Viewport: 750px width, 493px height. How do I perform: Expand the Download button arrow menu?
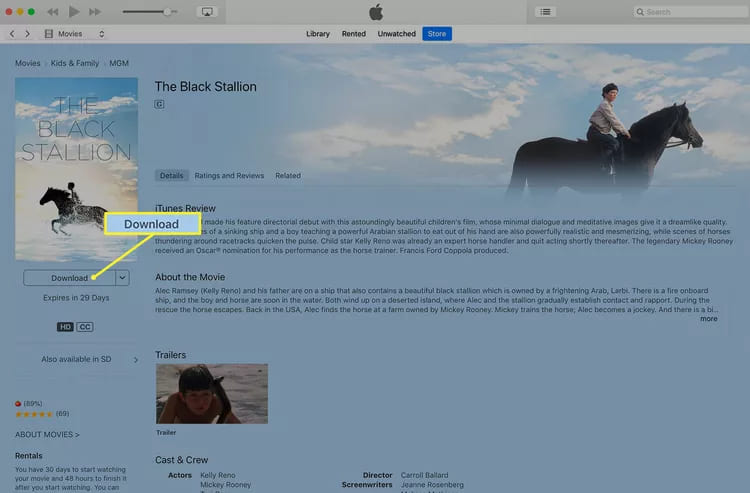tap(122, 278)
